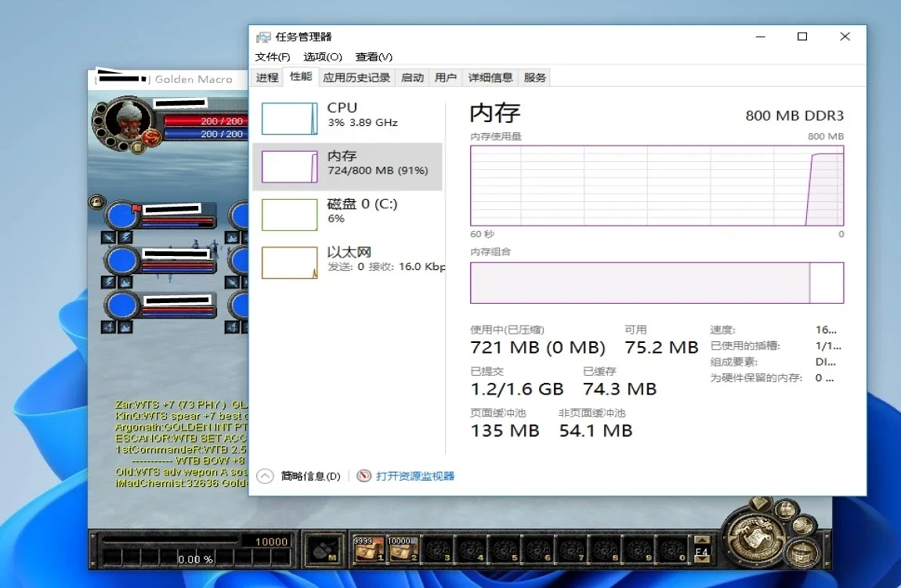Click the red HP bar showing 200 / 200
Viewport: 901px width, 588px height.
[x=204, y=121]
